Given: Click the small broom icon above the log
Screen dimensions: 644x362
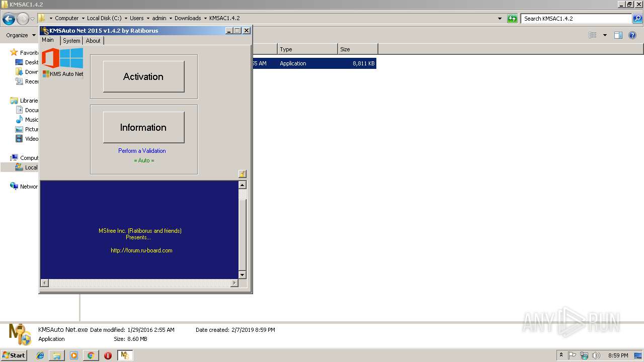Looking at the screenshot, I should 242,174.
